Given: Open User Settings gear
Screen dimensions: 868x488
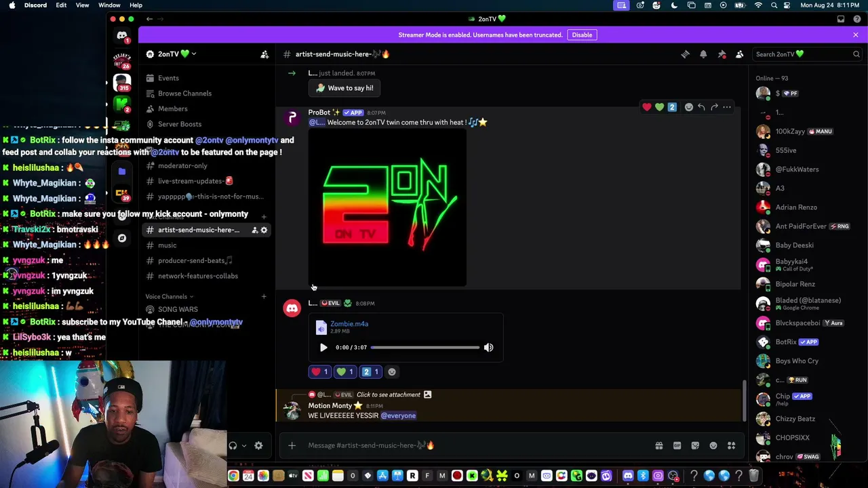Looking at the screenshot, I should pyautogui.click(x=258, y=445).
